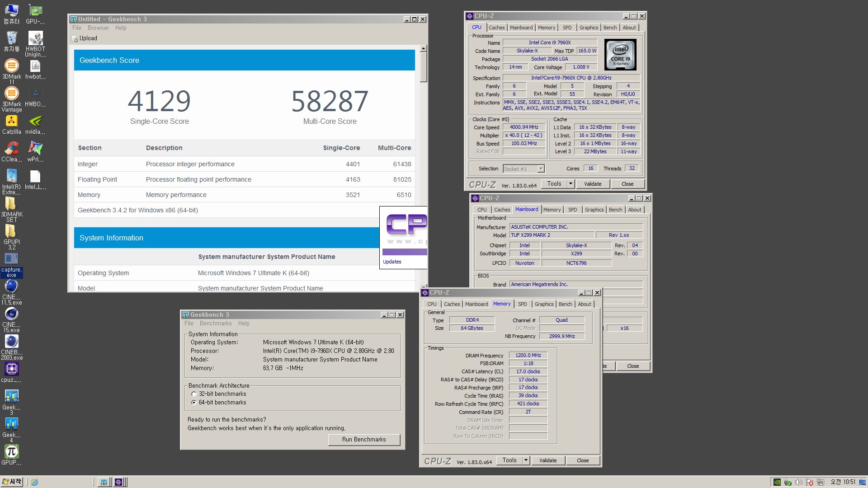Open the GPU-Z desktop shortcut
Image resolution: width=868 pixels, height=488 pixels.
click(35, 14)
